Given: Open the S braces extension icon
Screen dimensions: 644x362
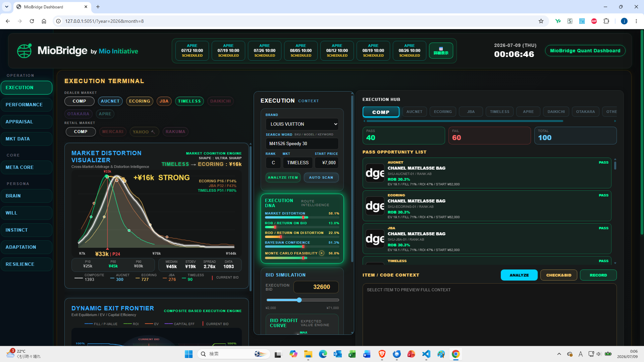Looking at the screenshot, I should (570, 21).
